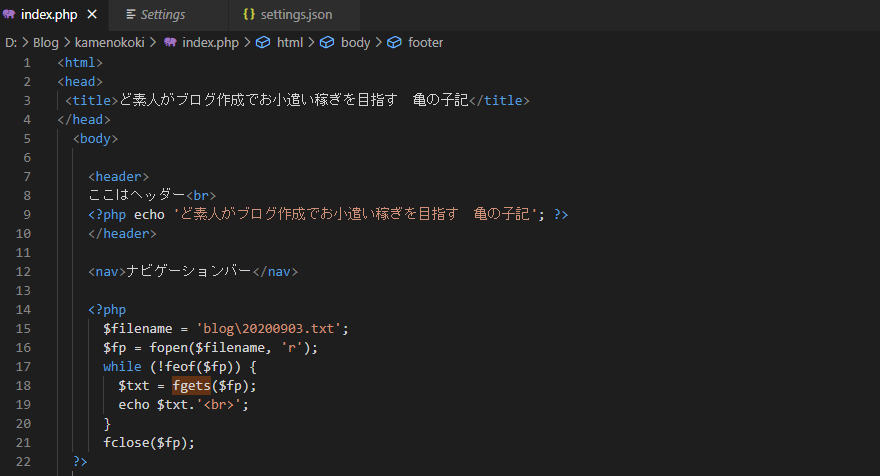Click the closing header tag
This screenshot has width=880, height=476.
(x=122, y=234)
